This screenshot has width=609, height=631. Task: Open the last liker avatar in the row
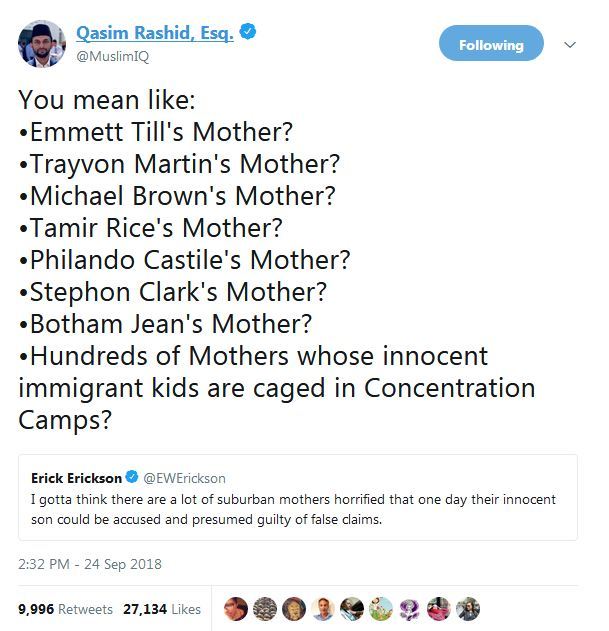(x=468, y=608)
